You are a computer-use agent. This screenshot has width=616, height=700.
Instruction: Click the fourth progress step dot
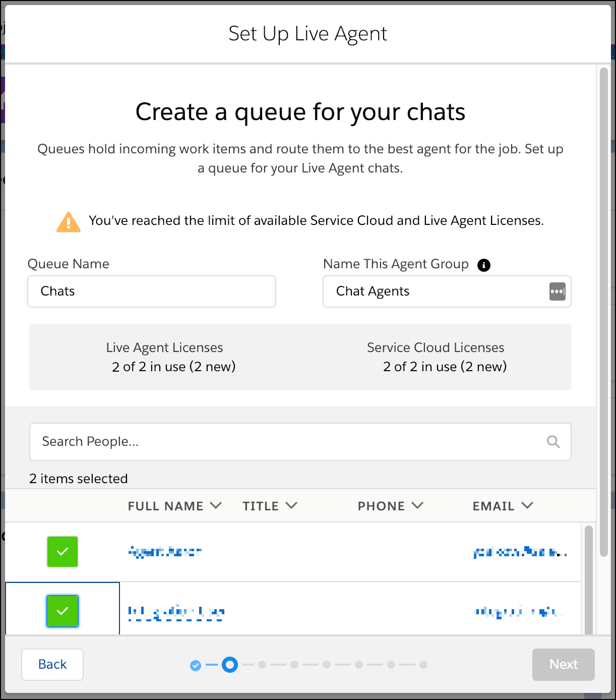tap(294, 665)
